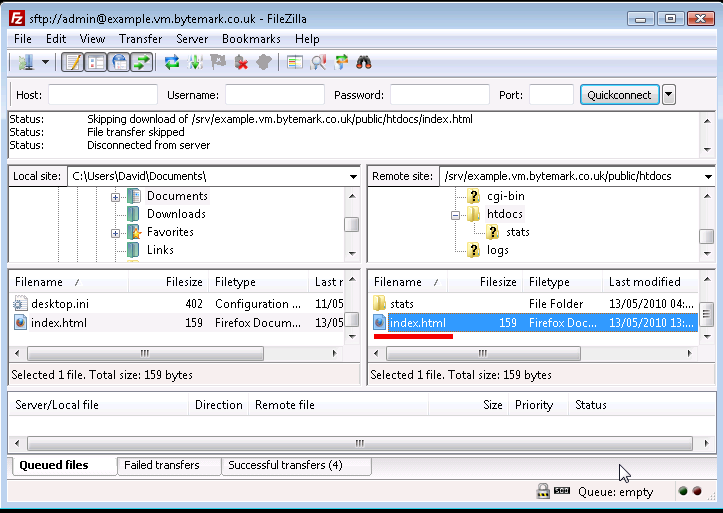Open the Server menu
The width and height of the screenshot is (723, 513).
coord(192,39)
